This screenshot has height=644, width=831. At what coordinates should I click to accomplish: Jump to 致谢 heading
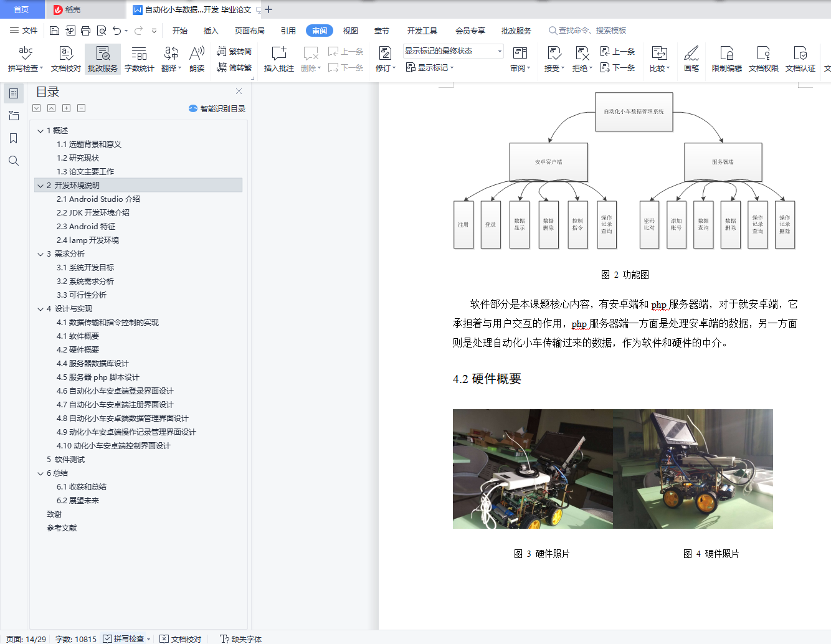click(54, 514)
